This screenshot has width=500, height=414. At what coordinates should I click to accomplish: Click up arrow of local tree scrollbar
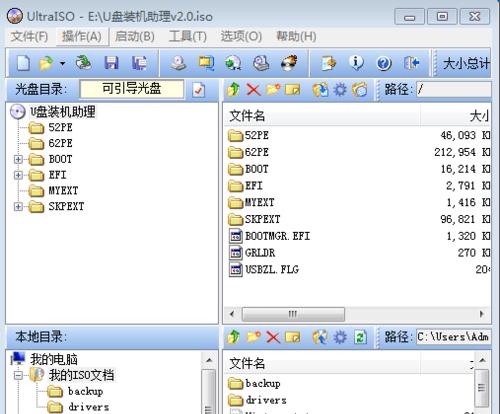point(209,360)
